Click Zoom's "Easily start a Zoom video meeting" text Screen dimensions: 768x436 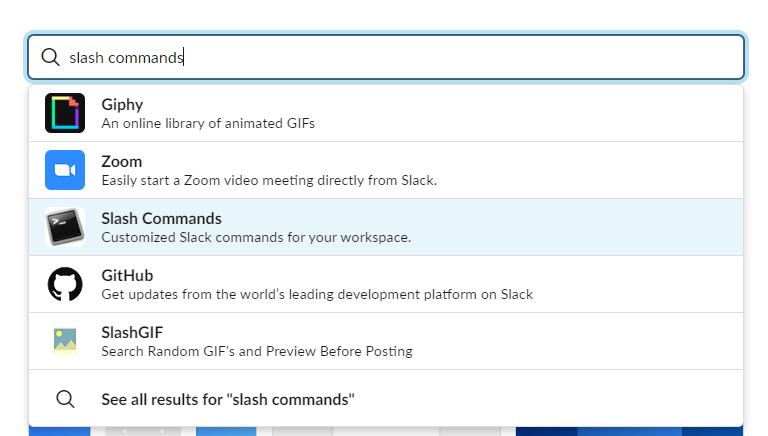coord(269,180)
